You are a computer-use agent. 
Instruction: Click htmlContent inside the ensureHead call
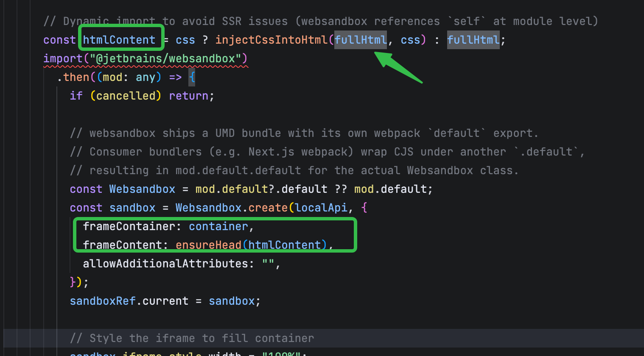285,245
